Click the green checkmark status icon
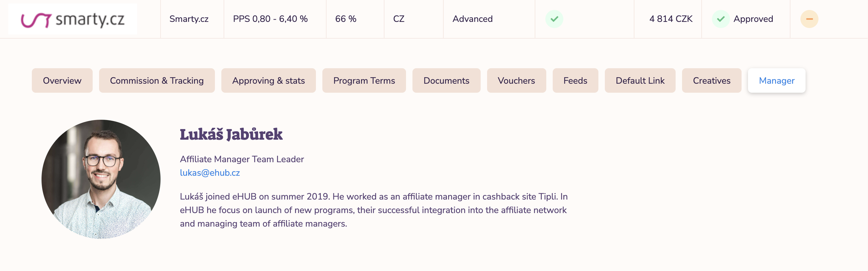The image size is (868, 271). pyautogui.click(x=554, y=19)
